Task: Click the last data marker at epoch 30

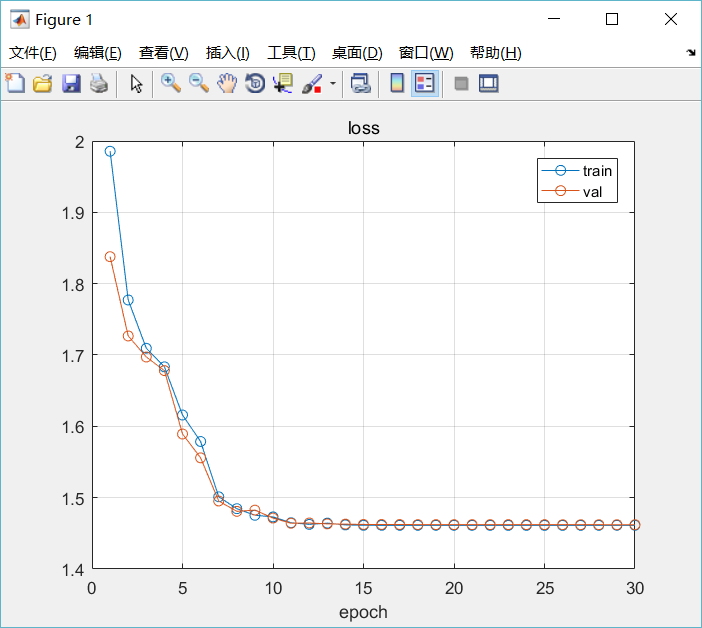Action: [635, 525]
